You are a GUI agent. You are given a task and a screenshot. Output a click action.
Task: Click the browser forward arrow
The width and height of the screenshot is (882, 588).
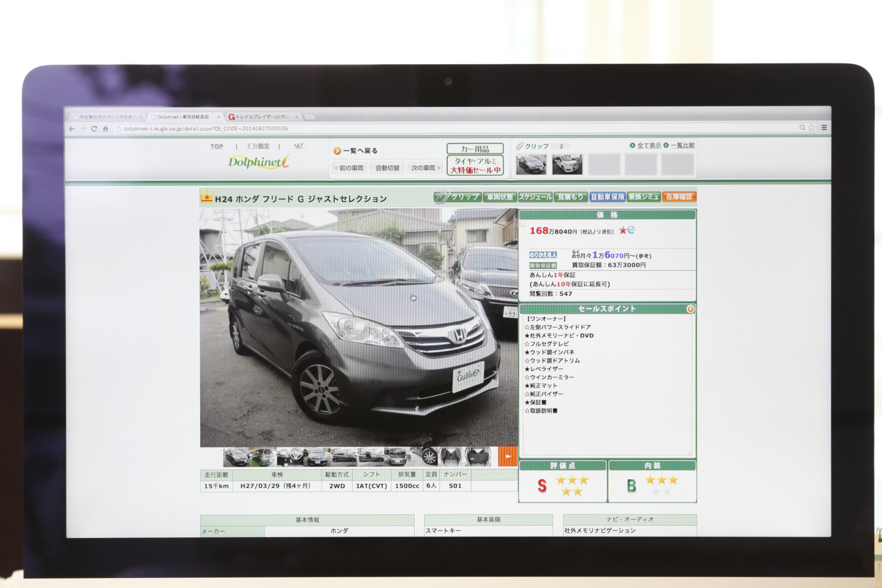click(x=83, y=128)
